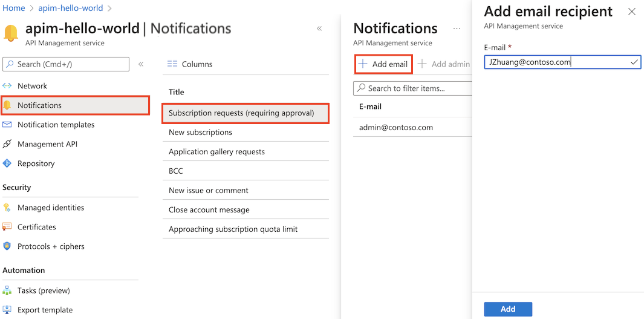Collapse the sidebar beside the search box
644x319 pixels.
click(141, 64)
